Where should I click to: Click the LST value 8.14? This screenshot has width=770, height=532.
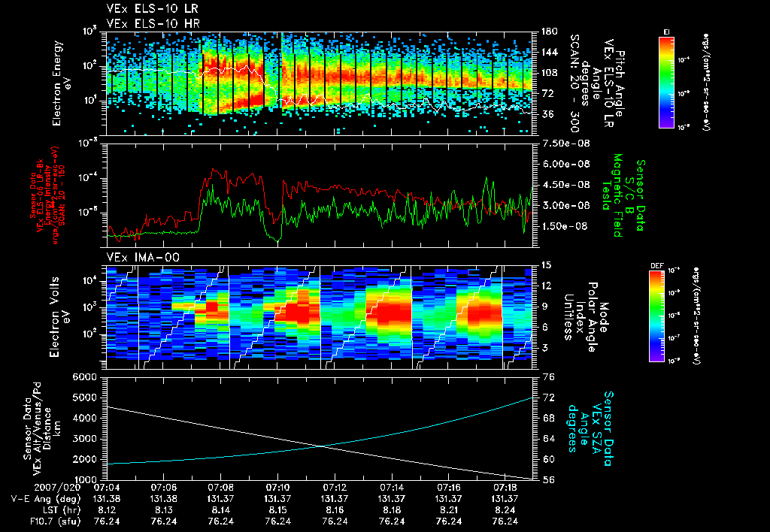220,511
